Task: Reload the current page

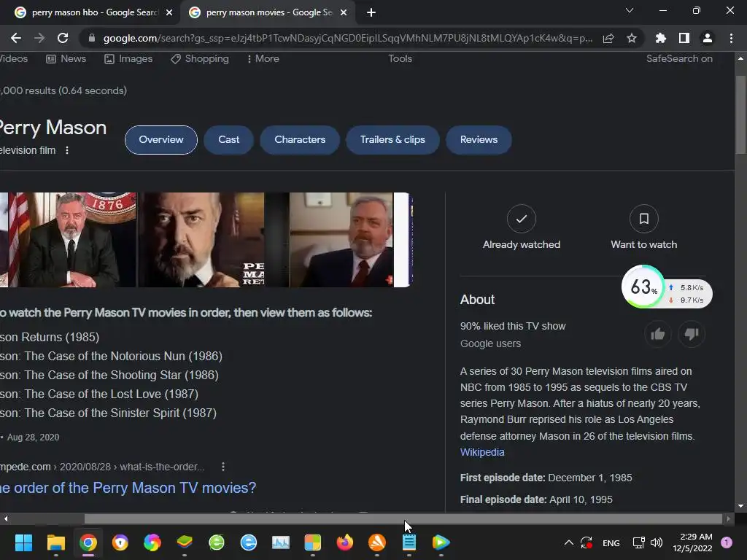Action: click(63, 38)
